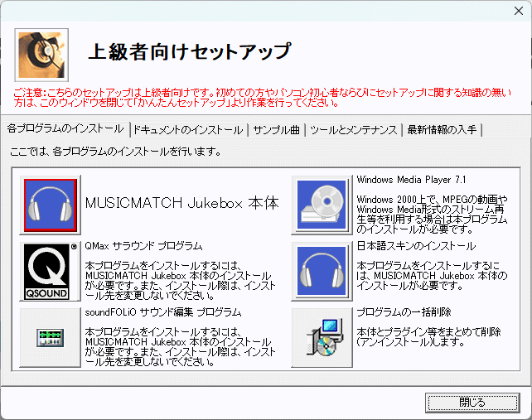Image resolution: width=532 pixels, height=420 pixels.
Task: Switch to the ドキュメントのインストール tab
Action: 188,130
